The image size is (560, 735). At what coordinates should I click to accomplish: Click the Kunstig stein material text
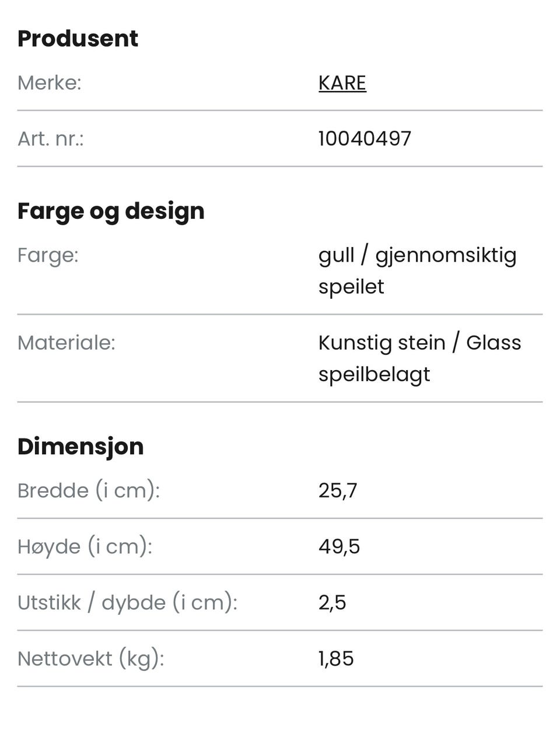pyautogui.click(x=381, y=343)
